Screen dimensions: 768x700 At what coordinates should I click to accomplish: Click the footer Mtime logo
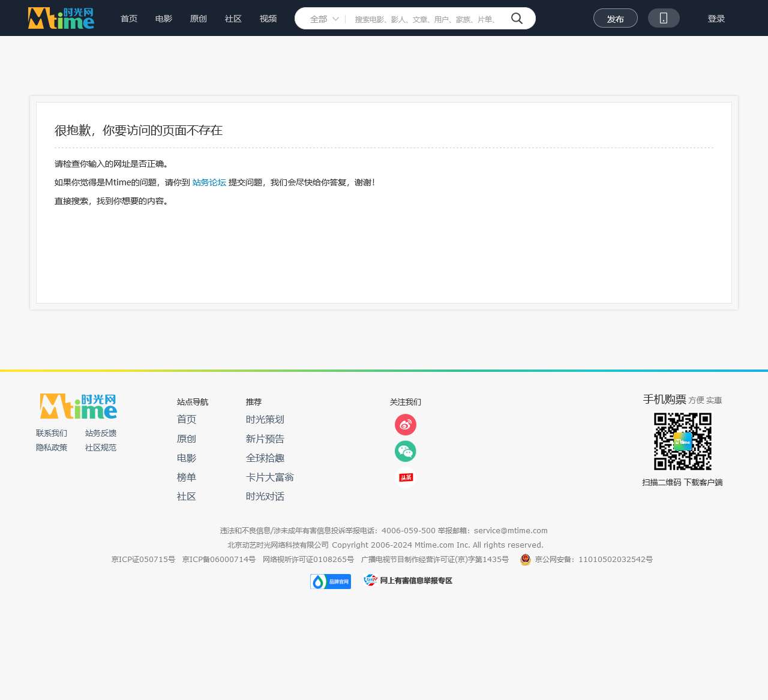click(77, 405)
